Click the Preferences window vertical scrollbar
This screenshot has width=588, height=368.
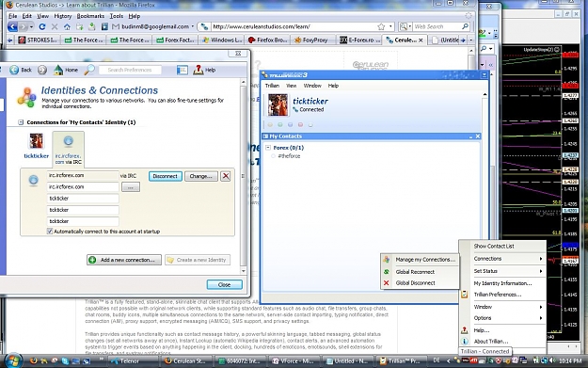pyautogui.click(x=244, y=176)
